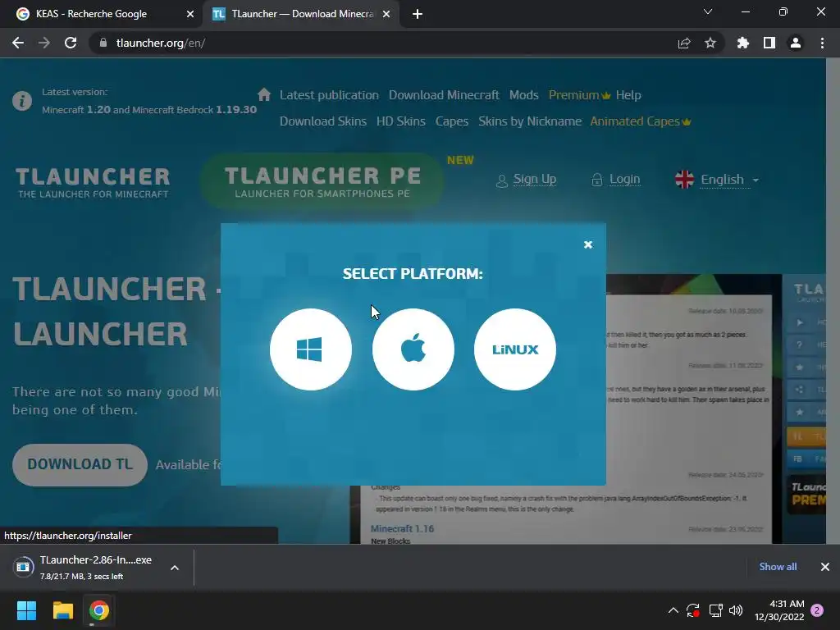Toggle the browser side panel
The width and height of the screenshot is (840, 630).
(x=769, y=43)
